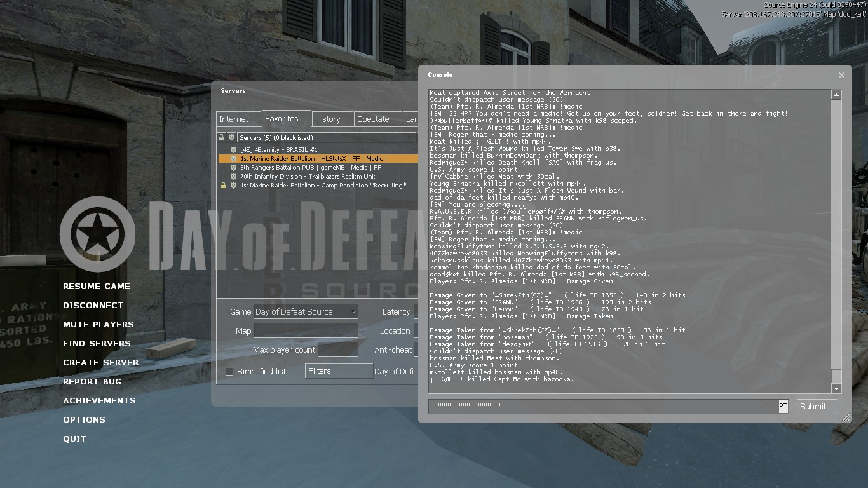Viewport: 868px width, 488px height.
Task: Open Achievements from main menu
Action: (x=99, y=401)
